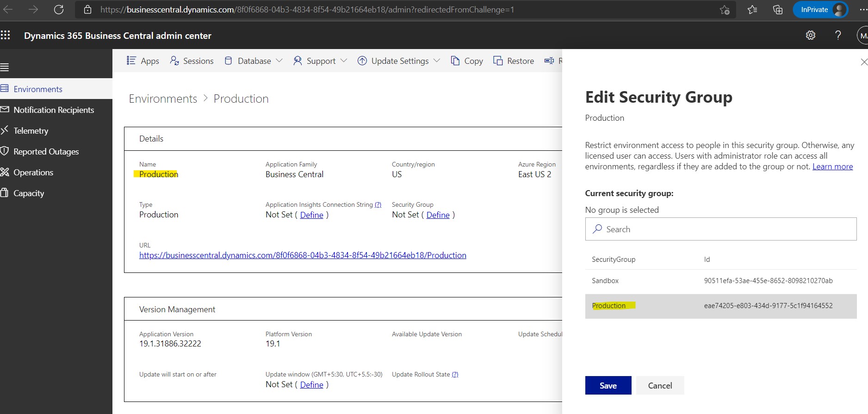Click the Capacity sidebar icon

pos(5,192)
